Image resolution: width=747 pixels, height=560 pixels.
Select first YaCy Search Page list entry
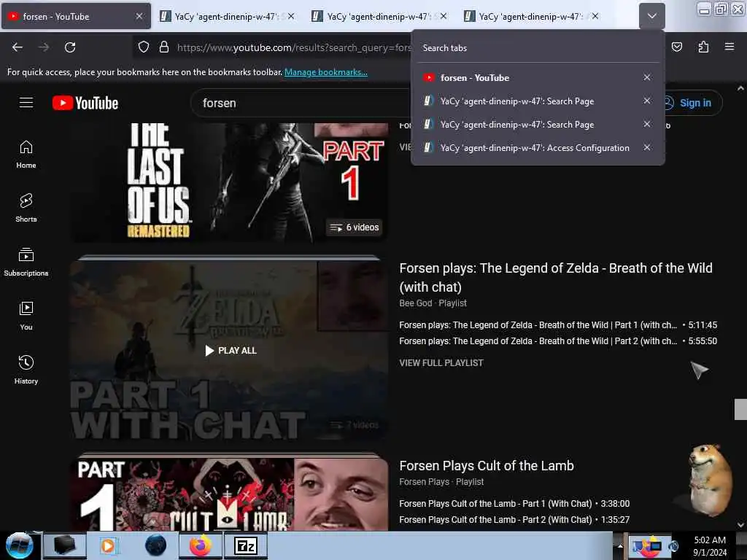[529, 101]
